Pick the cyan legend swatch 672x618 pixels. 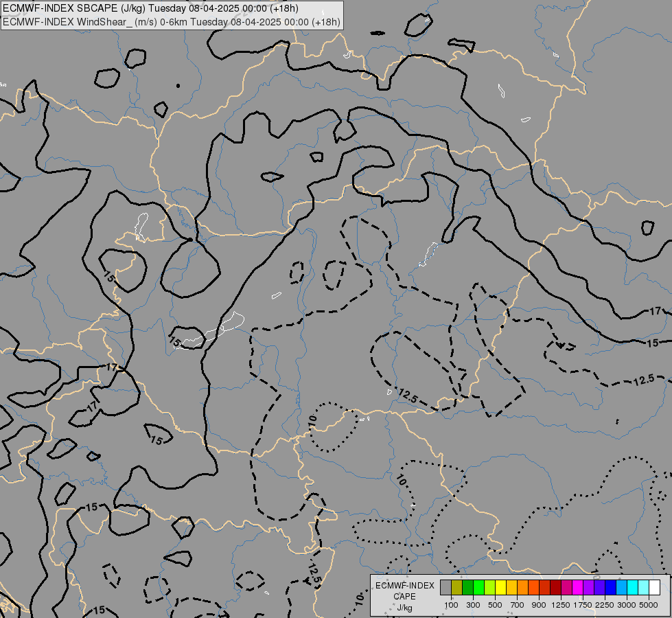click(x=633, y=588)
